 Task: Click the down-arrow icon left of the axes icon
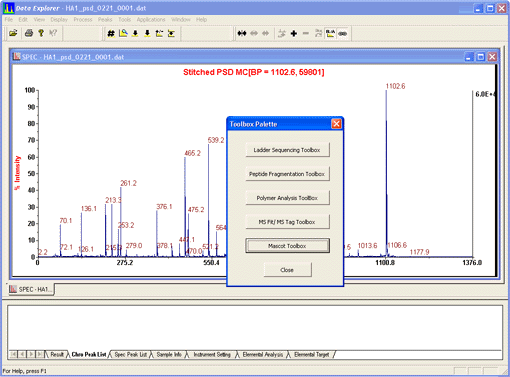(147, 33)
